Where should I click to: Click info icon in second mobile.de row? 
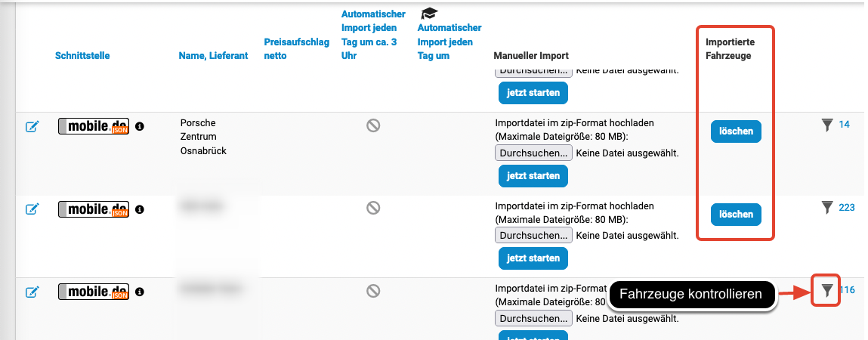[140, 209]
